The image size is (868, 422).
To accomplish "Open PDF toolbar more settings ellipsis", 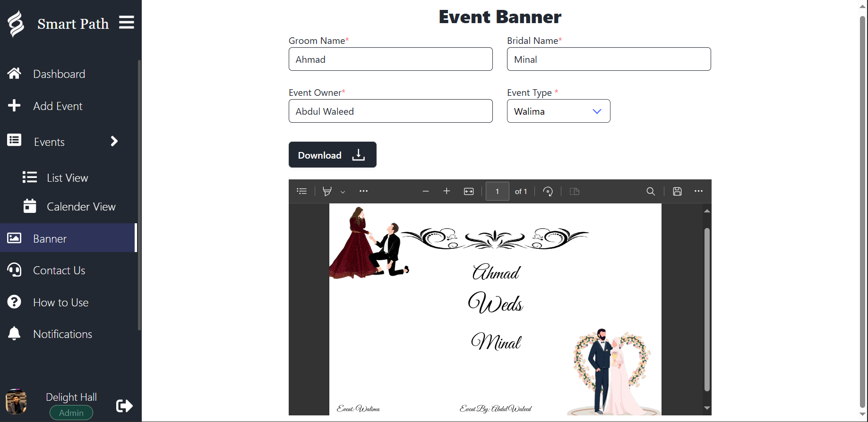I will coord(698,191).
